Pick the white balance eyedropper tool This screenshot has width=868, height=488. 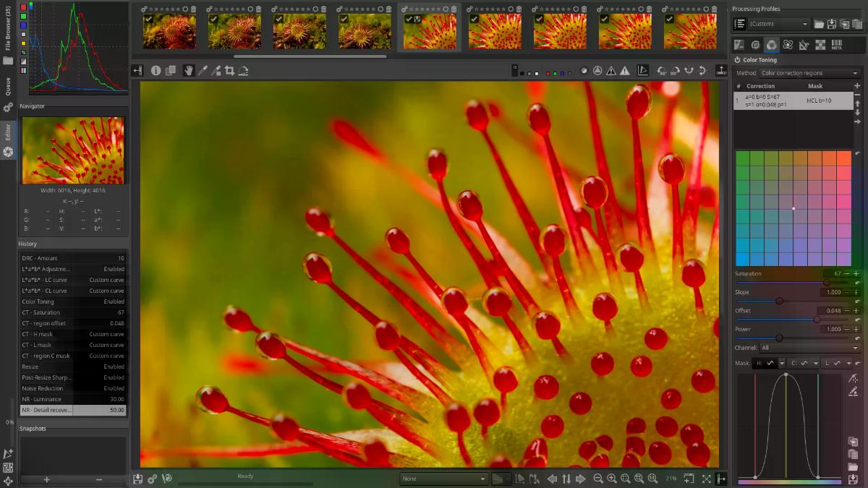(203, 70)
